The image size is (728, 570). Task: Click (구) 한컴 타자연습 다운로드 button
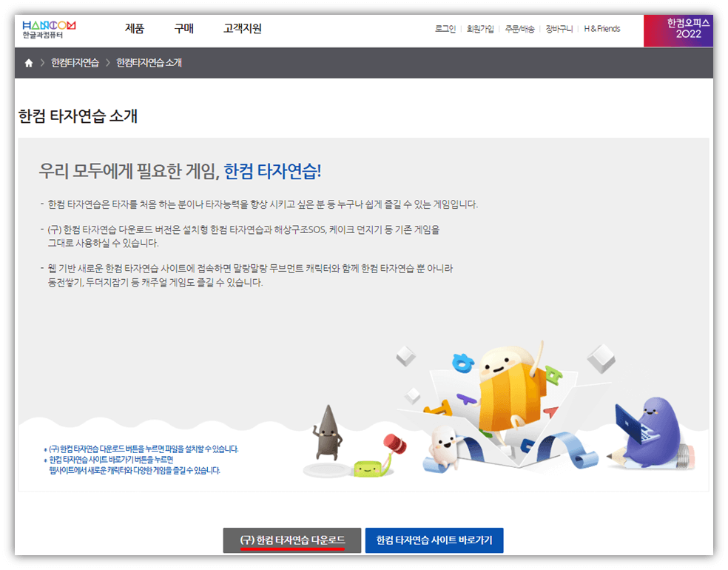pos(292,540)
